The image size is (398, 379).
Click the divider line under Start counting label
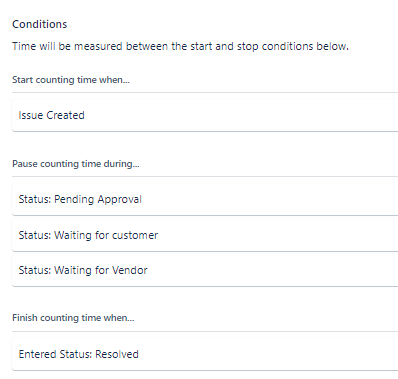point(205,92)
